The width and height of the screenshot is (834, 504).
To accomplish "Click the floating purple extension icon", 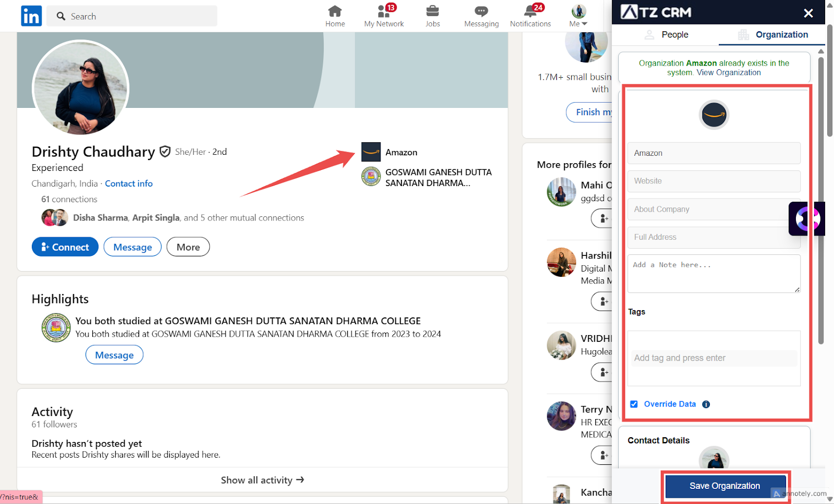I will tap(807, 219).
